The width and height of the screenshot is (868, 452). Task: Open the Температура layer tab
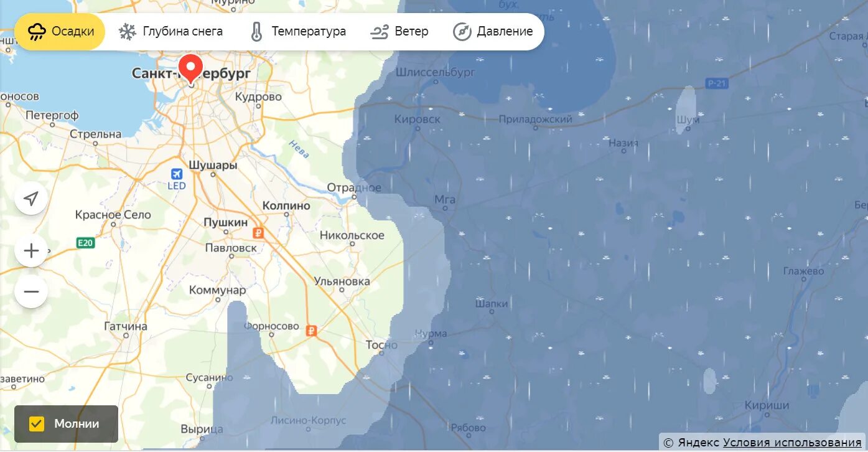[x=297, y=32]
